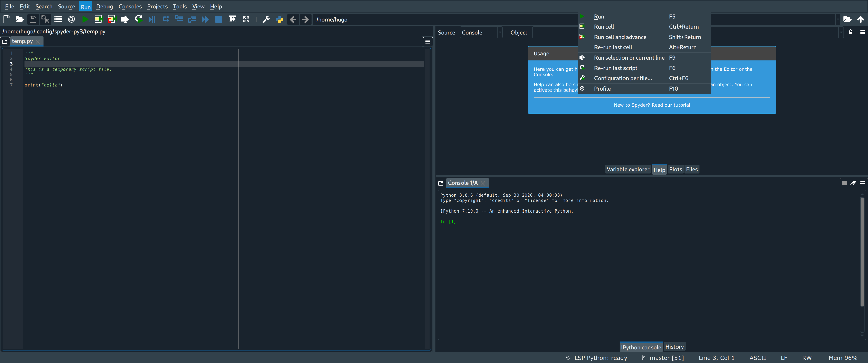Switch to the Plots tab

pyautogui.click(x=675, y=169)
